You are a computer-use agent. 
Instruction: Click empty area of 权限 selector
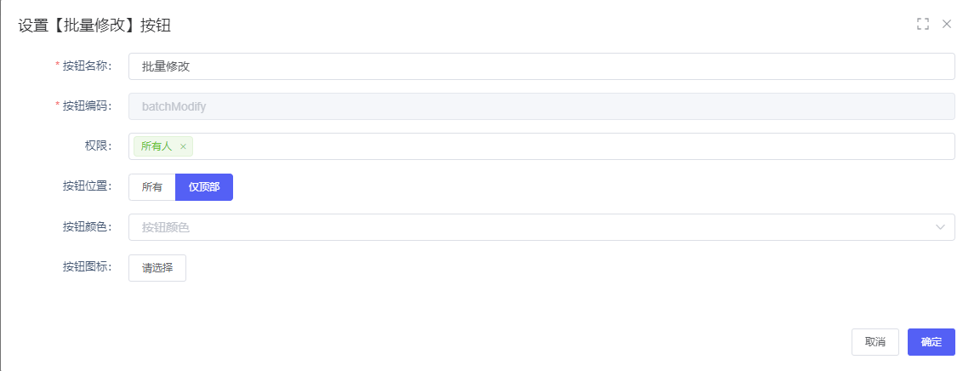570,146
